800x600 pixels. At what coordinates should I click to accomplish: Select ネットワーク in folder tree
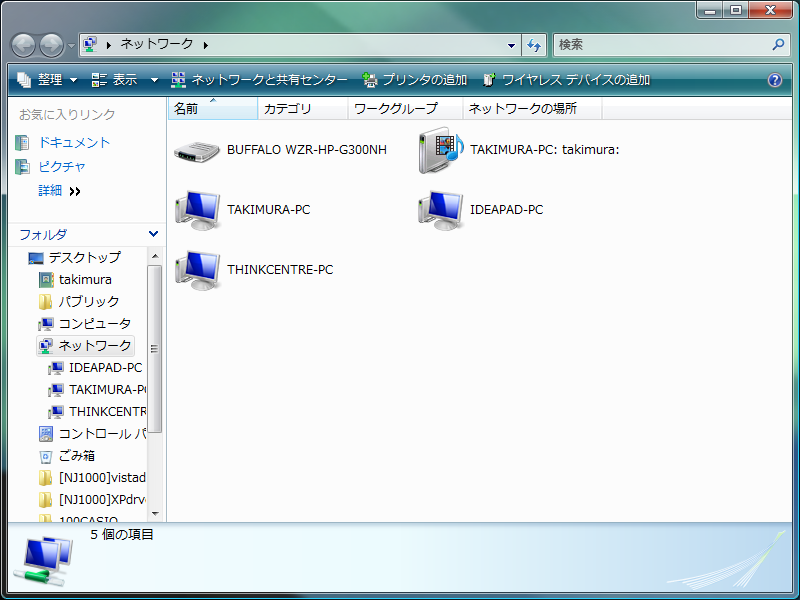[x=95, y=345]
